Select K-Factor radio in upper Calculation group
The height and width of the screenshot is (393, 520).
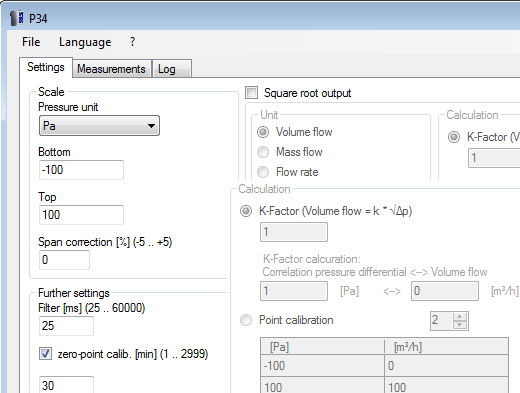[x=454, y=137]
